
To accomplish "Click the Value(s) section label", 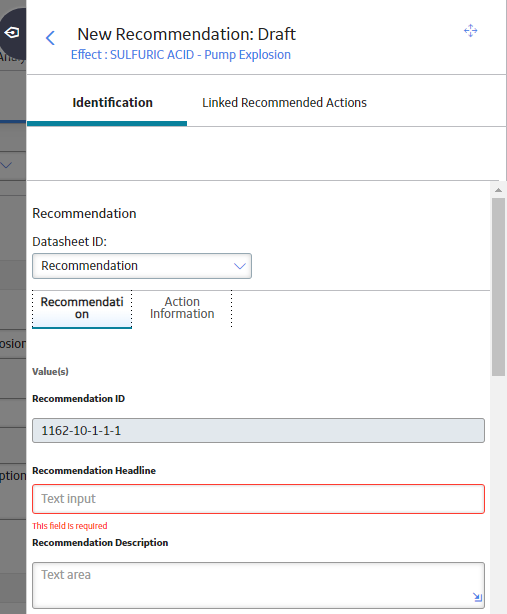I will click(x=51, y=372).
